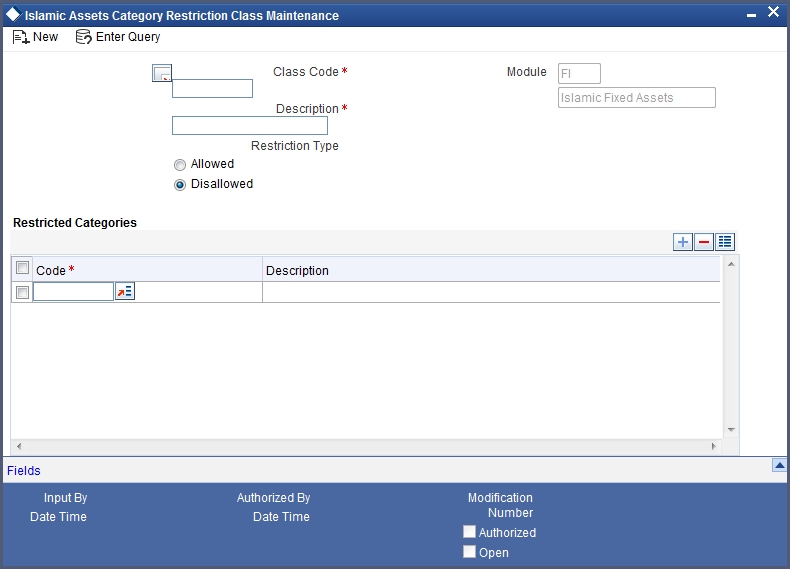Image resolution: width=790 pixels, height=569 pixels.
Task: Click the Enter Query icon
Action: [83, 37]
